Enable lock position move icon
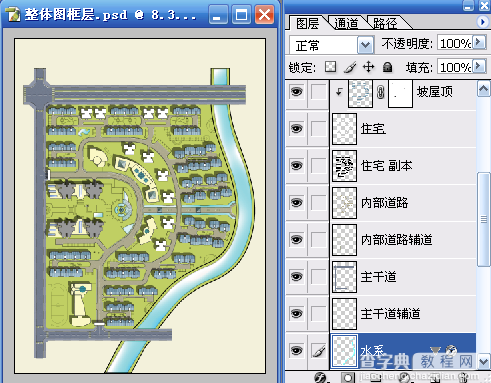The width and height of the screenshot is (491, 383). (368, 67)
